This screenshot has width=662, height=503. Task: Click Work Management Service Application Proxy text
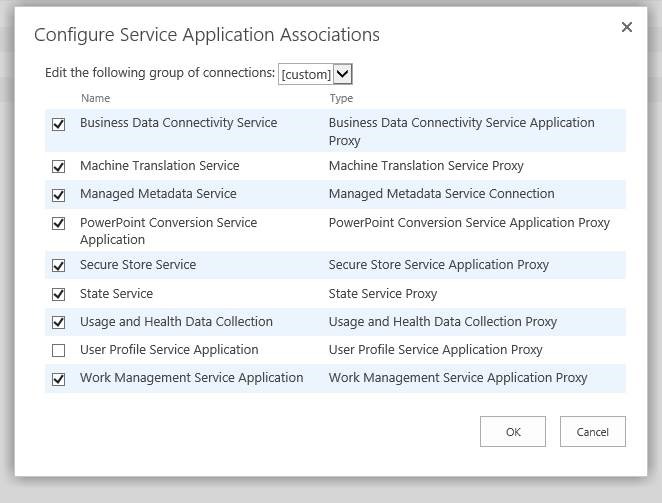pyautogui.click(x=458, y=378)
